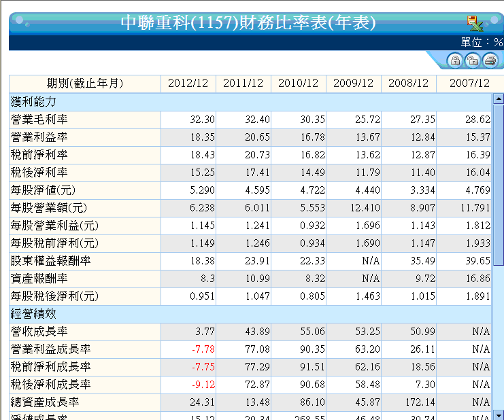Screen dimensions: 504x420
Task: Click the 稅前淨利成長率 row label
Action: click(x=51, y=367)
